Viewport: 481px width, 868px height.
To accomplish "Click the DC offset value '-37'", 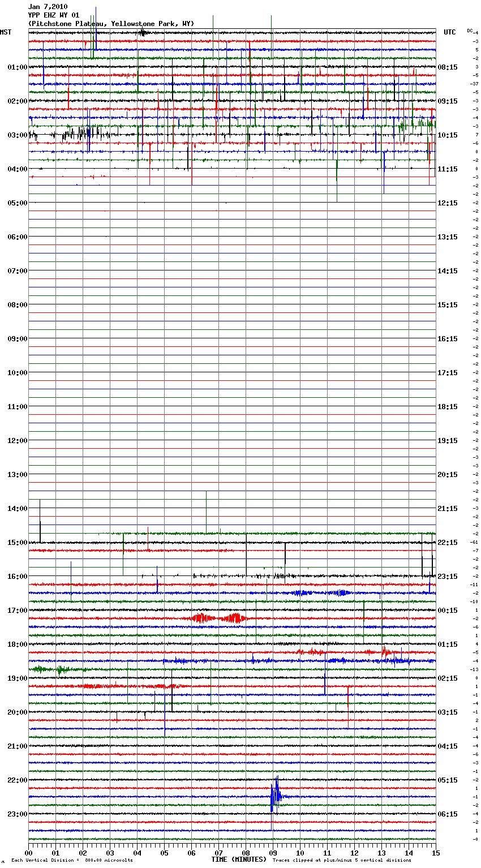I will (474, 84).
